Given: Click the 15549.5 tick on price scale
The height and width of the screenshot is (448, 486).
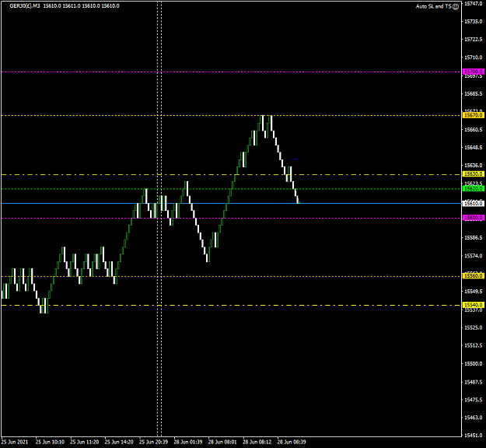Looking at the screenshot, I should pos(473,292).
